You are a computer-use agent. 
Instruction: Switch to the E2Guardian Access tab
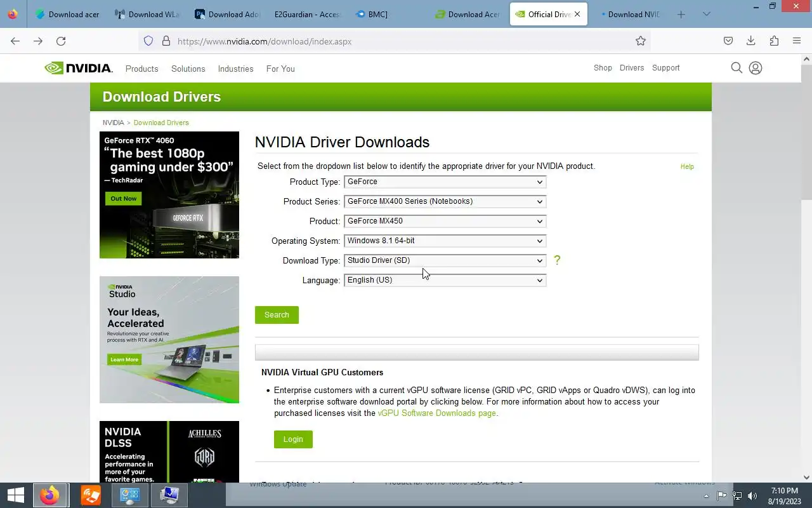tap(307, 14)
